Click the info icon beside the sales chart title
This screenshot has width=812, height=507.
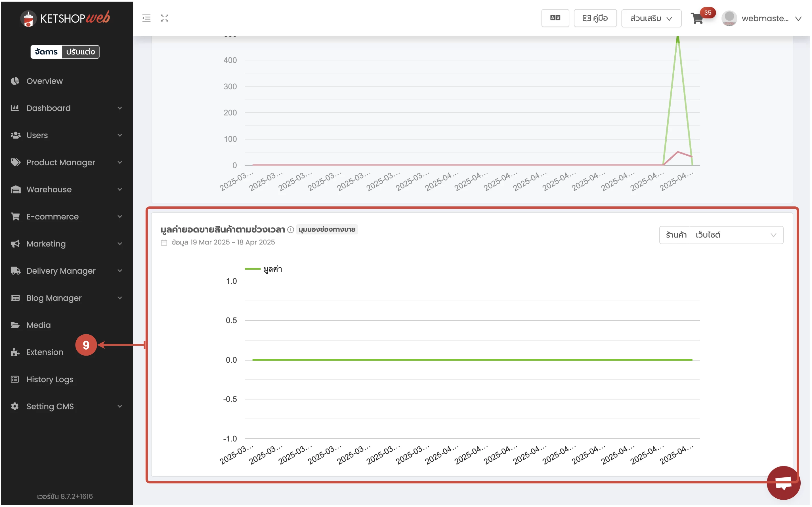pos(291,230)
